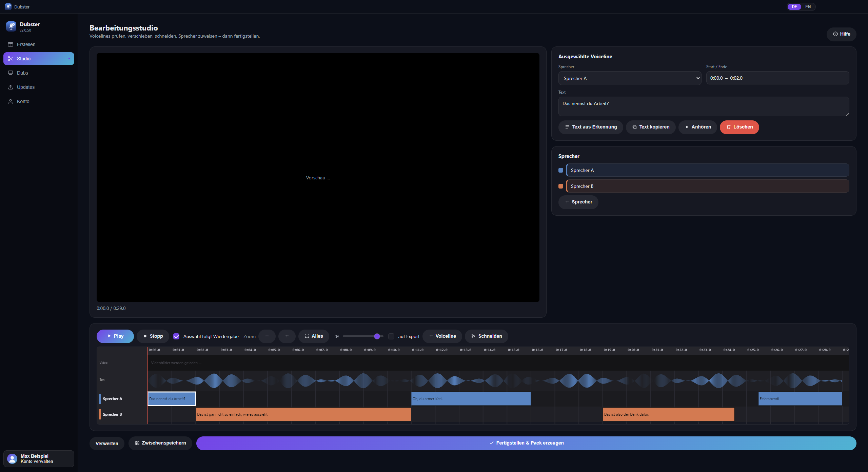This screenshot has width=868, height=472.
Task: Click the save disk icon in Zwischenspeichern
Action: (137, 443)
